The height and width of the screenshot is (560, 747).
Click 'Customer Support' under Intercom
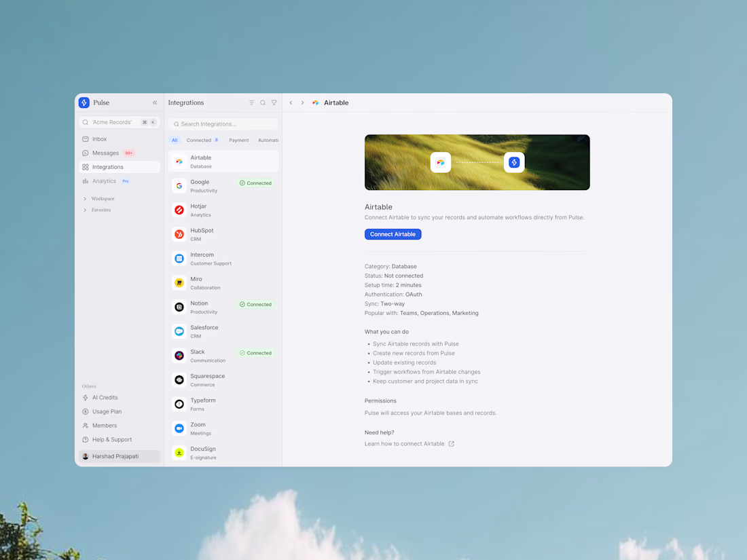pyautogui.click(x=211, y=264)
